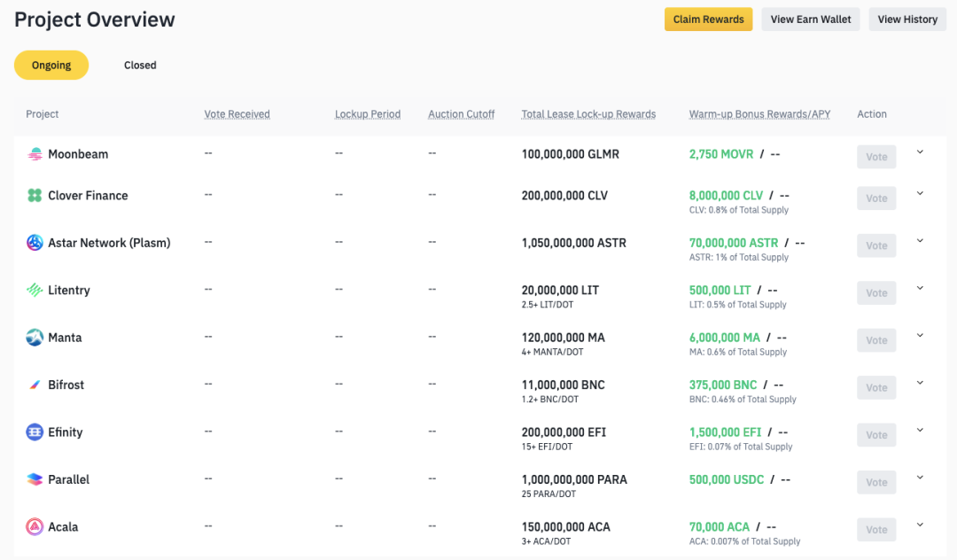Switch to the Closed tab
This screenshot has height=560, width=957.
coord(140,66)
